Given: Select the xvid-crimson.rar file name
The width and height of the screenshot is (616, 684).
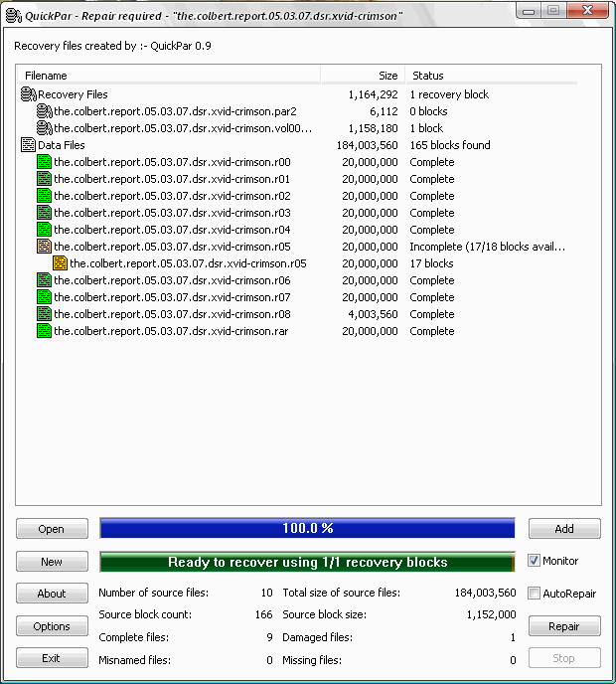Looking at the screenshot, I should [171, 331].
